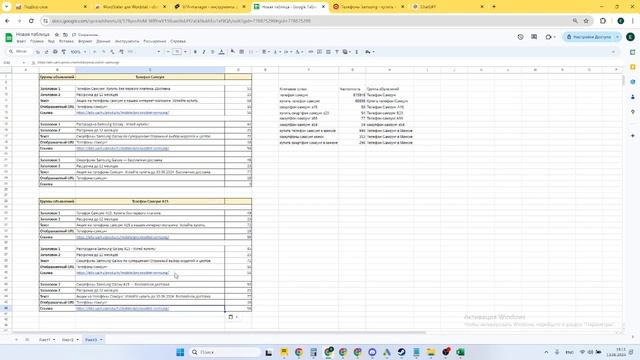Open the text wrapping dropdown
Viewport: 640px width, 360px height.
point(288,52)
